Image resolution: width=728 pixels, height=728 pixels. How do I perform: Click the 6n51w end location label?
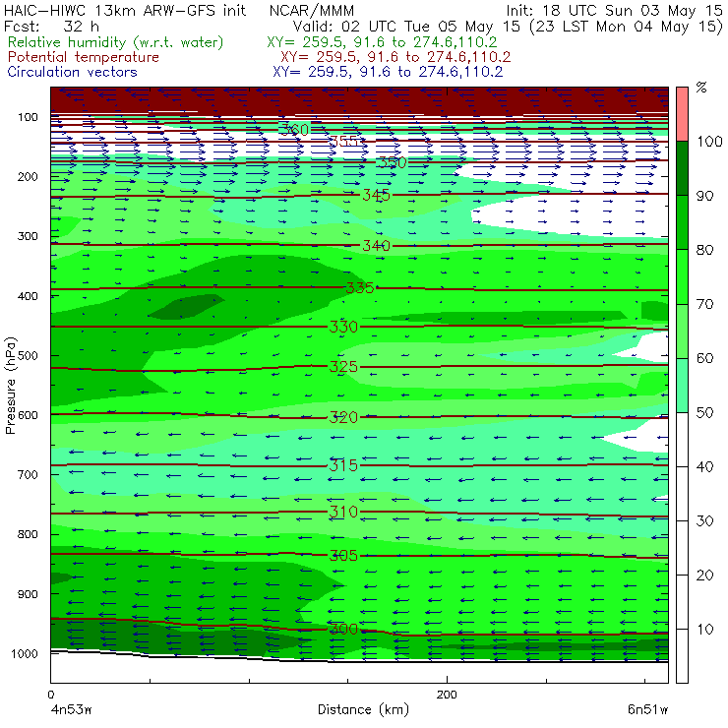pos(647,710)
